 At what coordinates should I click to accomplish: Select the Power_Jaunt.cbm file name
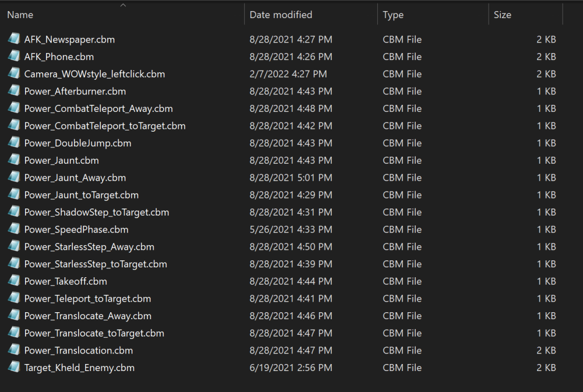click(61, 160)
